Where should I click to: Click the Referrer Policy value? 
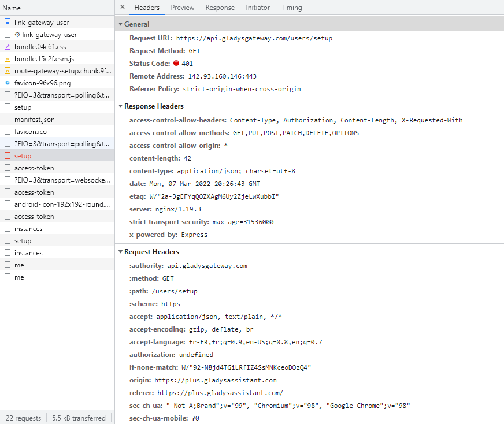[242, 89]
